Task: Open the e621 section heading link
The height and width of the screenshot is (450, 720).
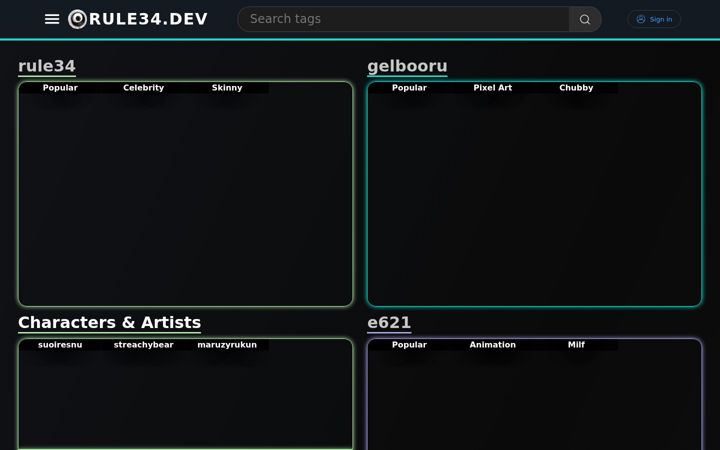Action: pyautogui.click(x=389, y=322)
